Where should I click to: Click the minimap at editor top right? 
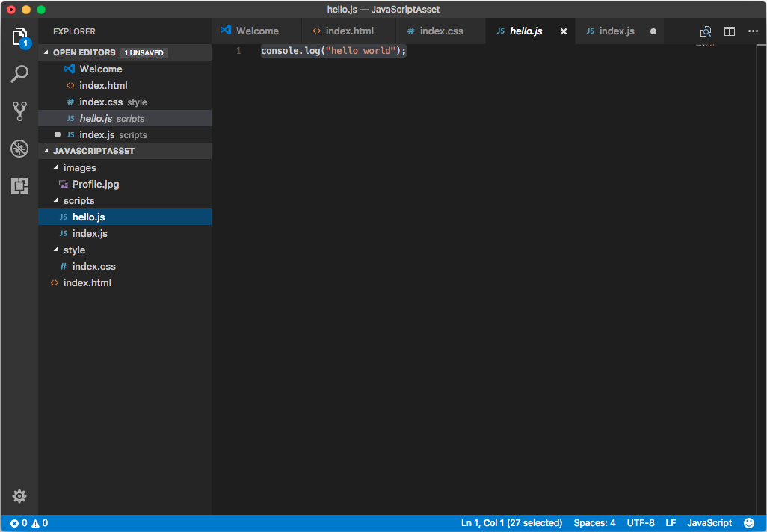pyautogui.click(x=706, y=45)
